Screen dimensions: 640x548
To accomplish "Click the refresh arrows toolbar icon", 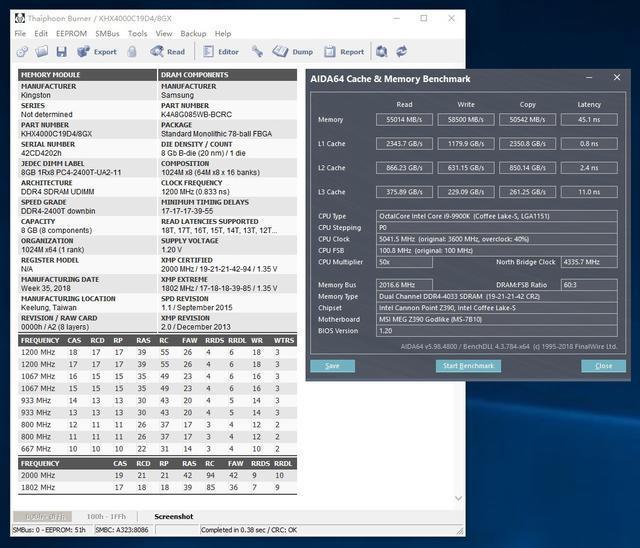I will click(x=402, y=52).
